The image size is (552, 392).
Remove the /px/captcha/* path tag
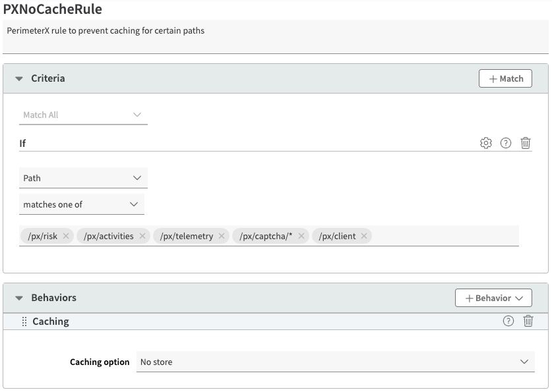301,236
